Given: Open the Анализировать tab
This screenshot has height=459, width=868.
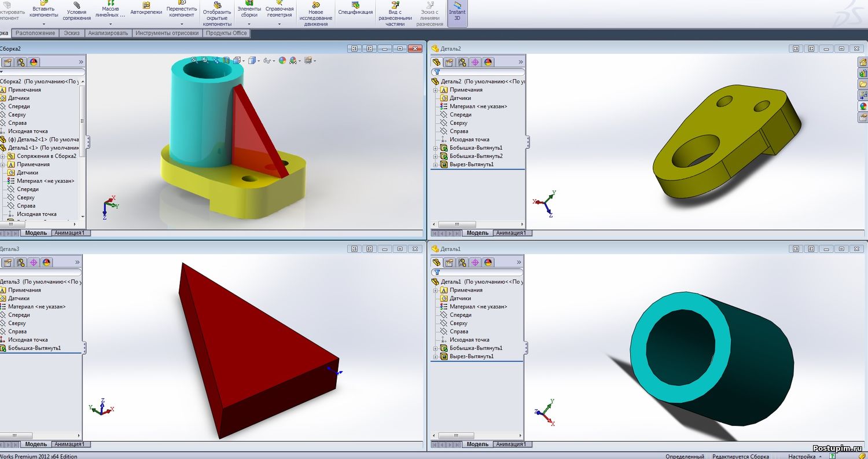Looking at the screenshot, I should coord(108,33).
